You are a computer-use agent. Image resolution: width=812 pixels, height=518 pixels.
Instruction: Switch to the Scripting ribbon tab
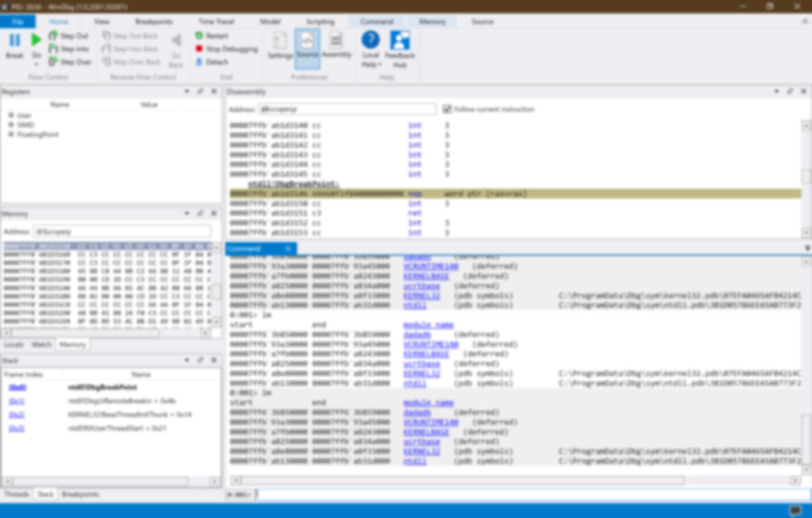(320, 22)
